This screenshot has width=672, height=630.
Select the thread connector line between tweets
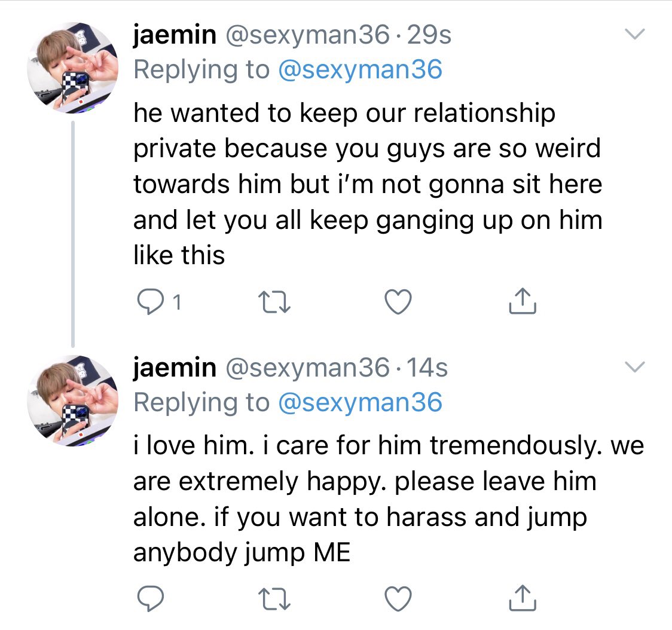[73, 234]
